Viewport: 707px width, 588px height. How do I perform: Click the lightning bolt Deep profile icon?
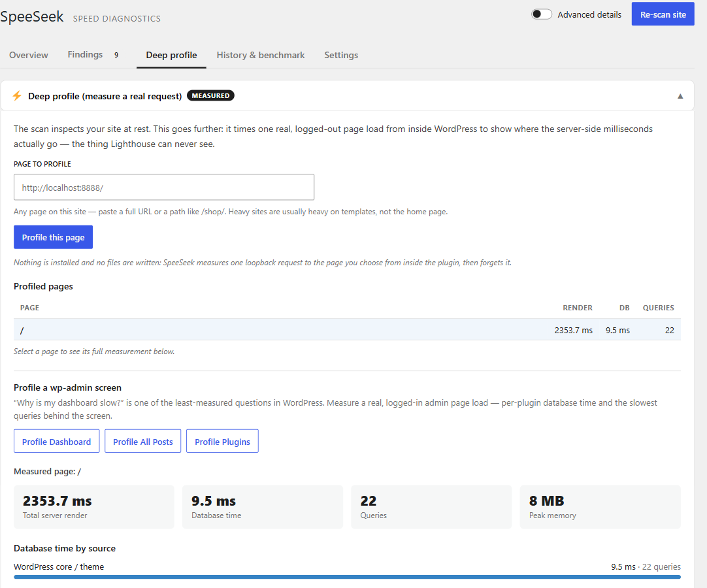tap(17, 95)
